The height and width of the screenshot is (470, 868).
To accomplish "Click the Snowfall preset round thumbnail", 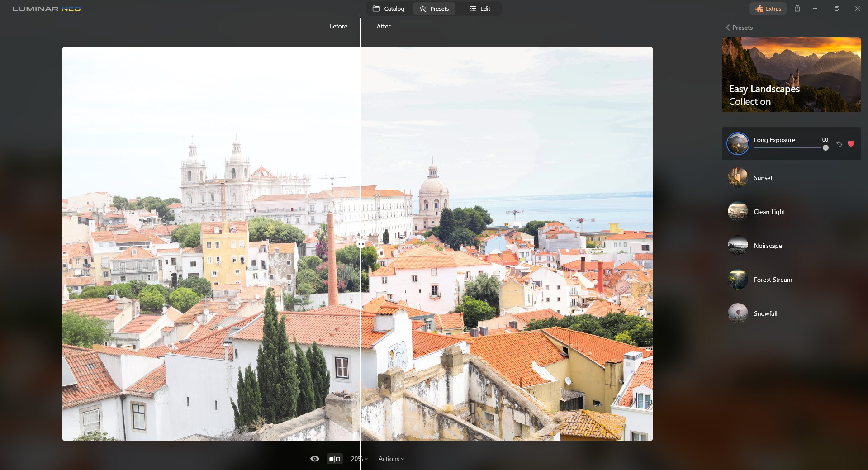I will (737, 313).
